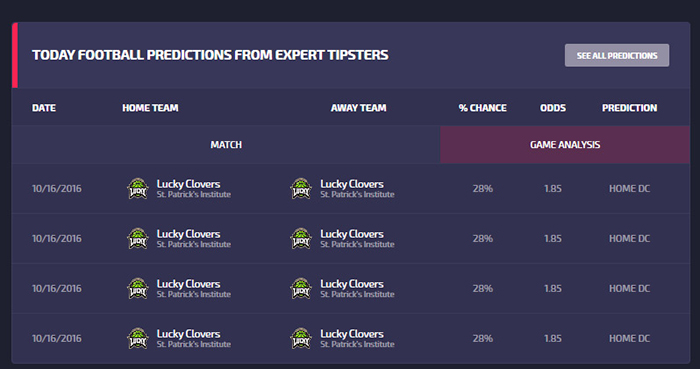Open the Game Analysis tab
700x369 pixels.
(x=565, y=145)
